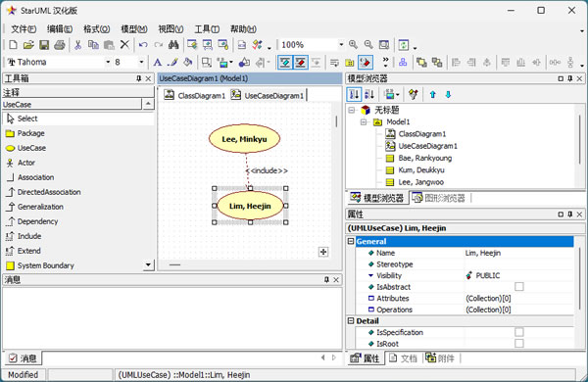This screenshot has height=382, width=588.
Task: Toggle the second highlighted suppress toolbar button
Action: (301, 63)
